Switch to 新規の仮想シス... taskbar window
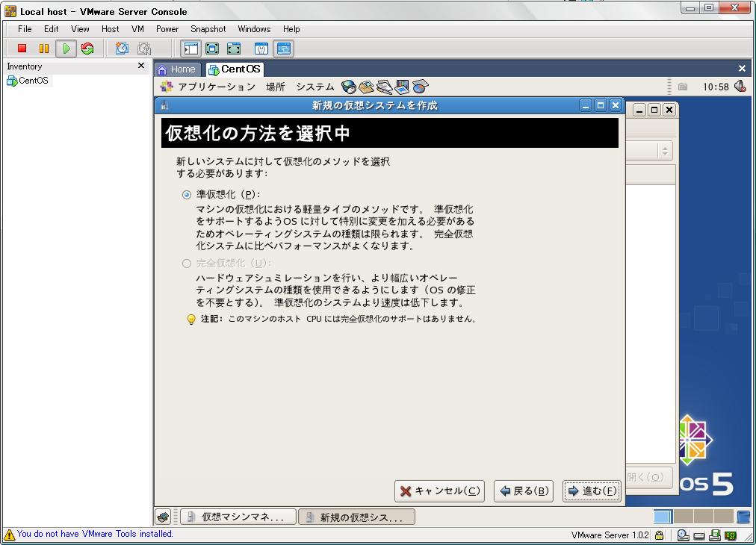 click(x=357, y=517)
